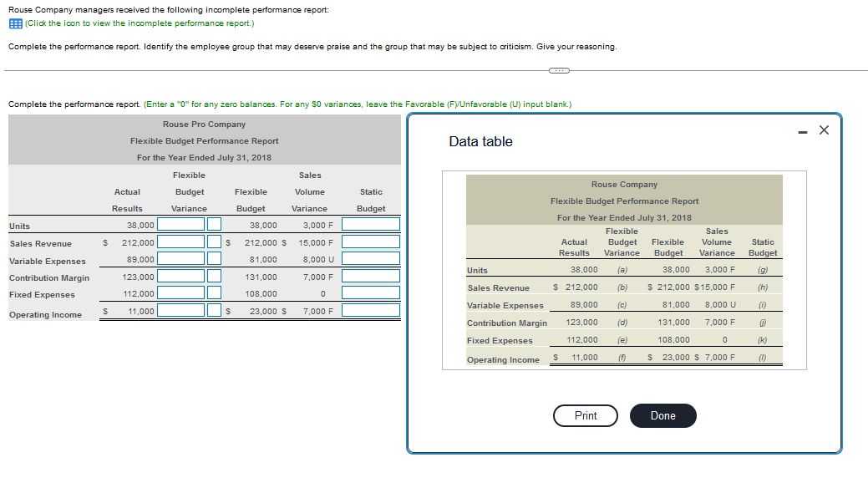Click '(d)' placeholder in data table Contribution Margin row
Screen dimensions: 868x478
(622, 323)
